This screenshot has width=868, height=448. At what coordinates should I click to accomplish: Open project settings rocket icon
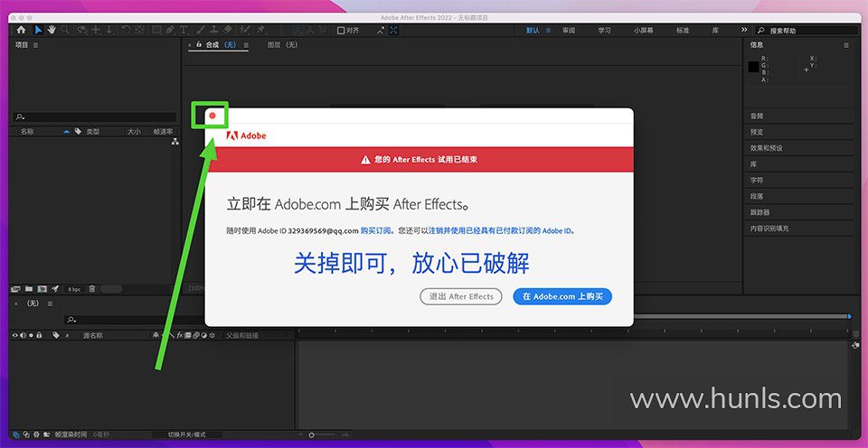tap(55, 289)
